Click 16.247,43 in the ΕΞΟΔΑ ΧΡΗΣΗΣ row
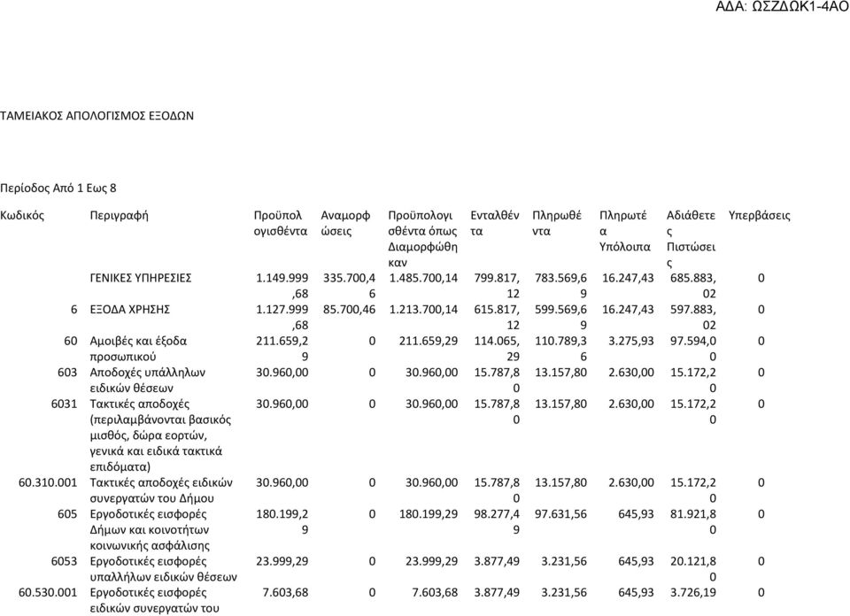Image resolution: width=850 pixels, height=616 pixels. point(628,310)
